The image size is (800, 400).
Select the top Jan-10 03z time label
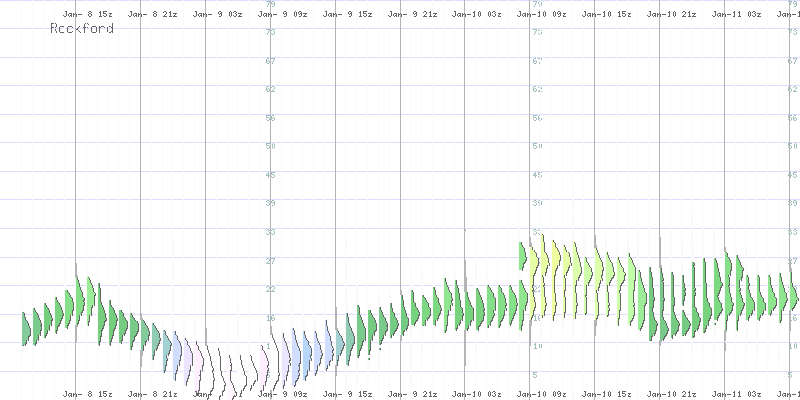point(476,16)
